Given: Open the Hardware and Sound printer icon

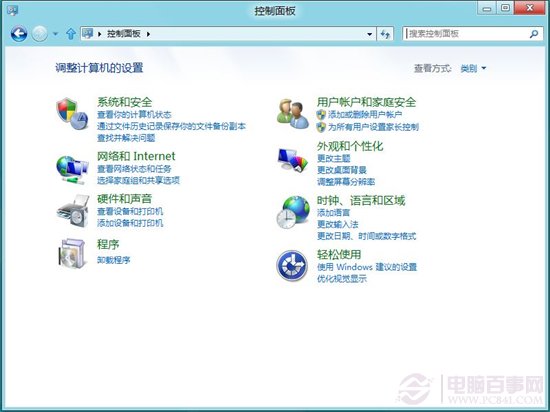Looking at the screenshot, I should pos(73,211).
